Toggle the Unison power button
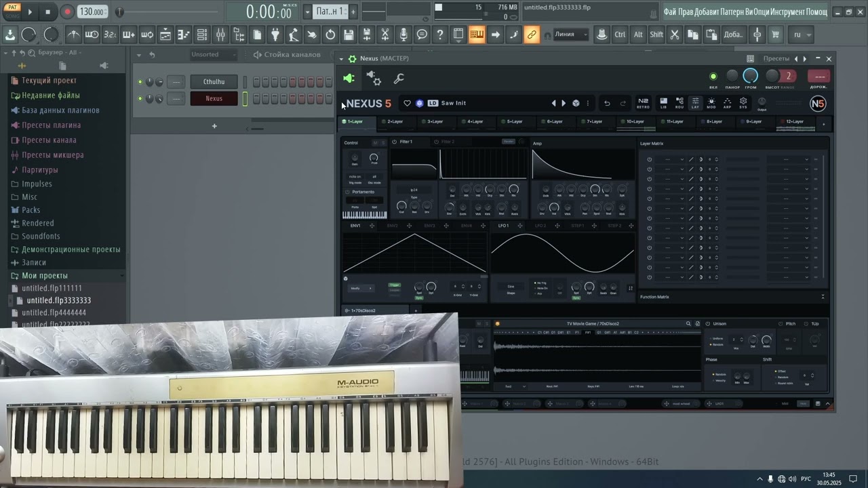The image size is (868, 488). [707, 324]
